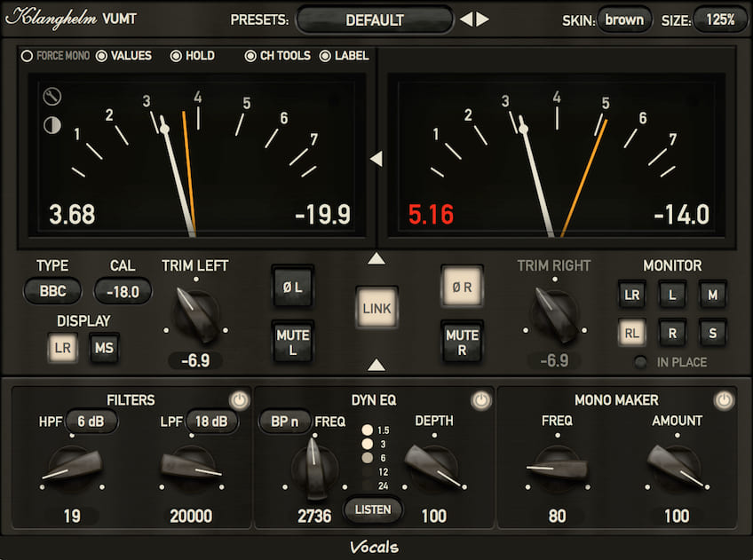Click the DYN EQ frequency value 2736
Screen dimensions: 753x560
[314, 516]
